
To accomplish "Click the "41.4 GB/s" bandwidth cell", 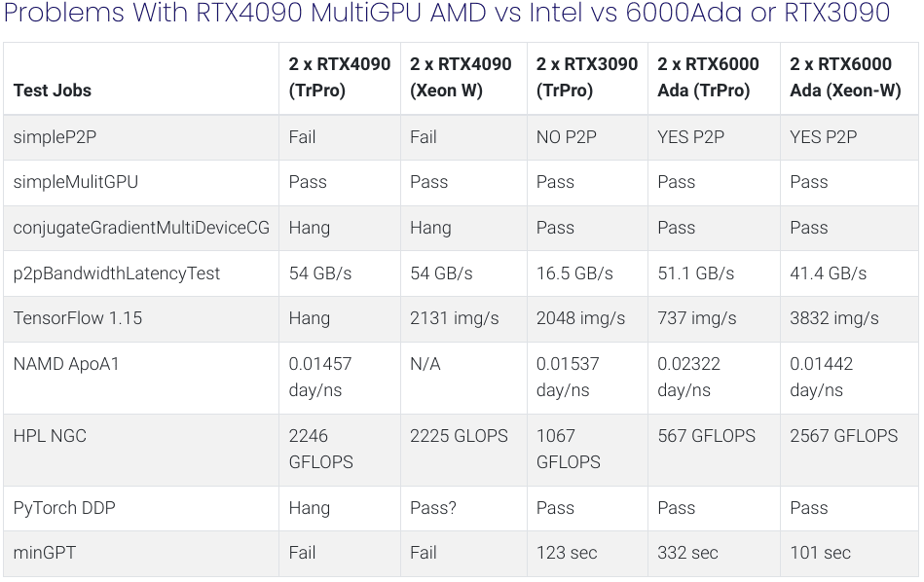I will point(828,273).
